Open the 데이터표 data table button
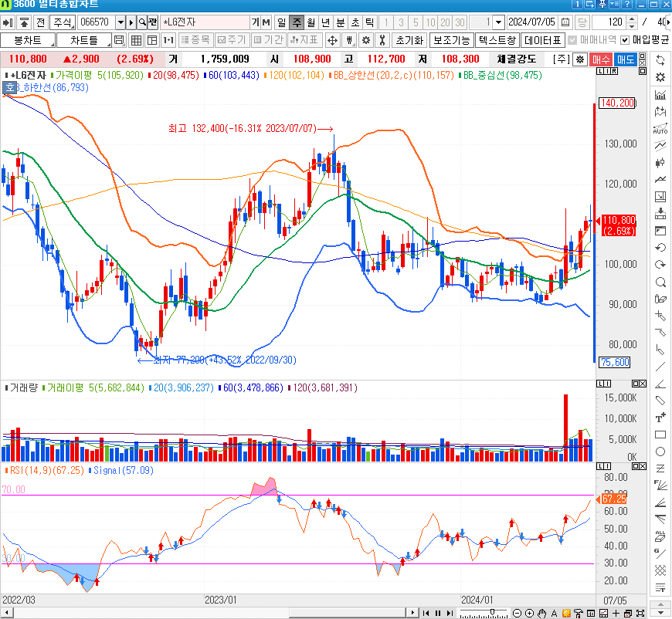This screenshot has width=672, height=619. 542,40
